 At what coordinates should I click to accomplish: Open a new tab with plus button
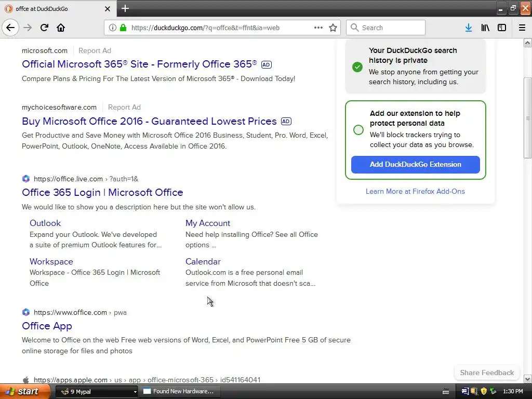tap(125, 8)
